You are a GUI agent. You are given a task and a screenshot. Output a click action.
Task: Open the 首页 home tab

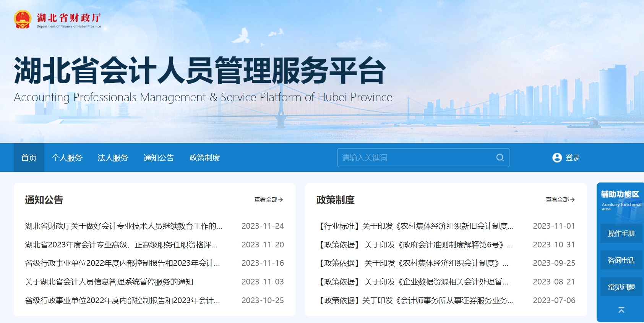click(29, 158)
